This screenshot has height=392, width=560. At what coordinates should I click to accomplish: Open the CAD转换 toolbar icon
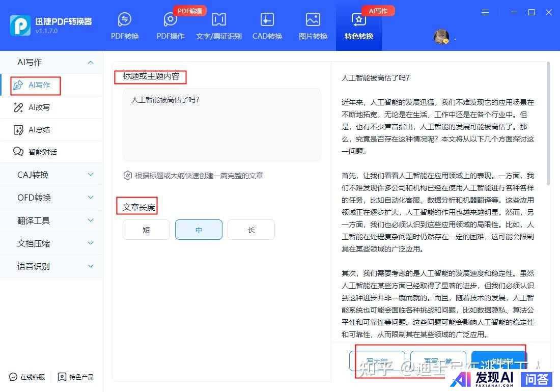(267, 26)
